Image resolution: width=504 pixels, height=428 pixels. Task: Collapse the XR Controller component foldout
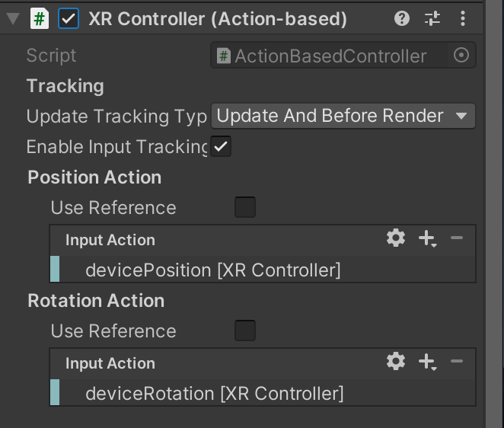(x=13, y=18)
